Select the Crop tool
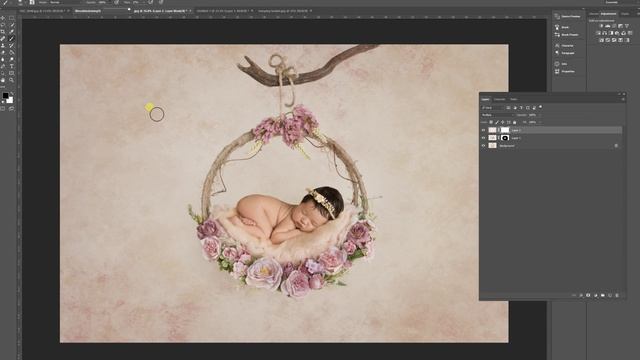 pyautogui.click(x=3, y=31)
